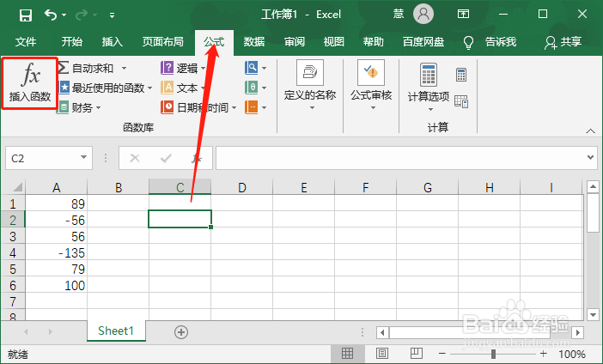Click into the formula bar input
Image resolution: width=603 pixels, height=364 pixels.
click(400, 158)
